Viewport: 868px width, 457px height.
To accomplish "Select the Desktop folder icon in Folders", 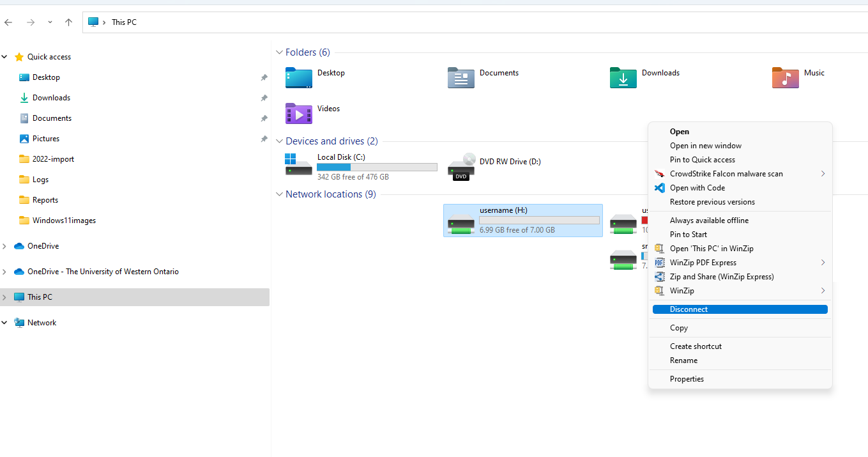I will [x=299, y=78].
